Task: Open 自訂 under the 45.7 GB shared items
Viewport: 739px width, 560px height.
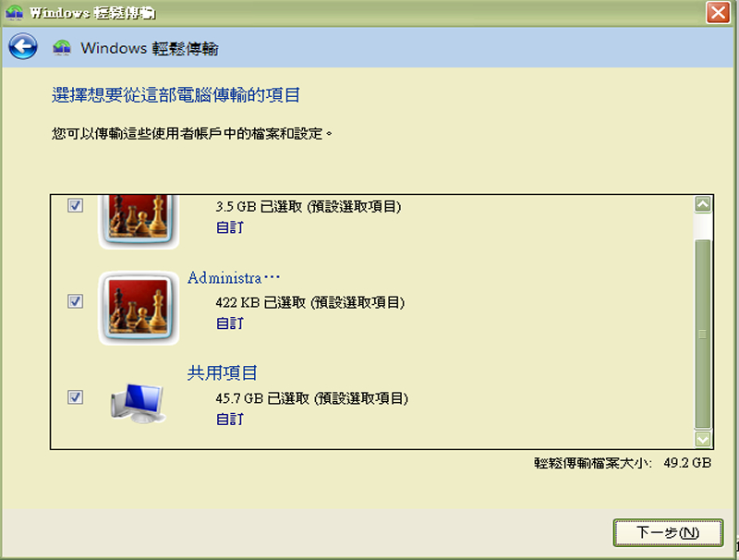Action: click(230, 419)
